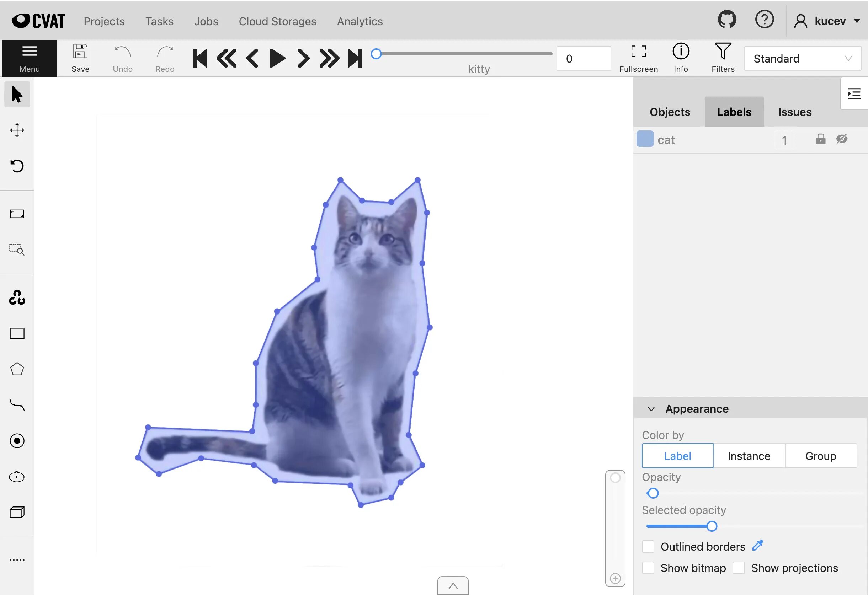
Task: Select the cursor tool
Action: tap(17, 95)
